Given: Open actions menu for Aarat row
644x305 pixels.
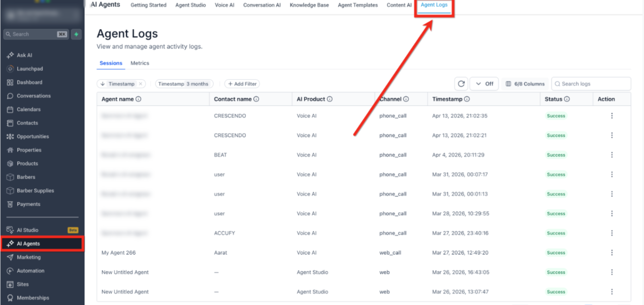Looking at the screenshot, I should [612, 253].
